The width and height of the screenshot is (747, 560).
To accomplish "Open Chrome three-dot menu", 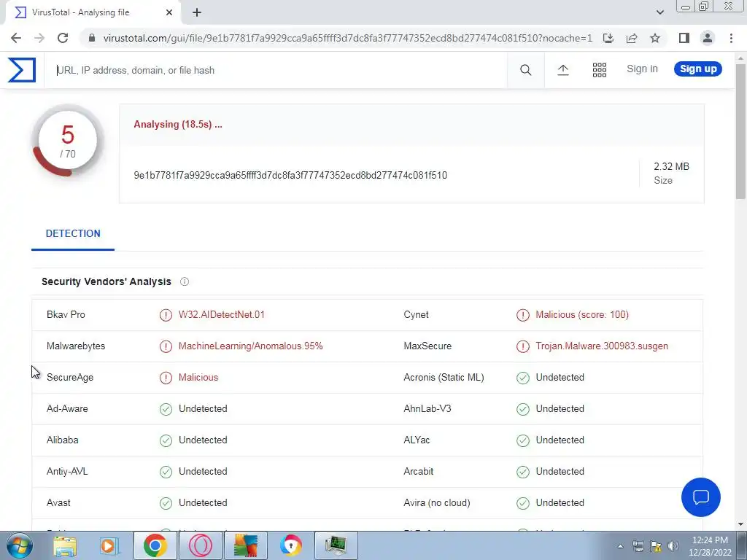I will [x=731, y=38].
